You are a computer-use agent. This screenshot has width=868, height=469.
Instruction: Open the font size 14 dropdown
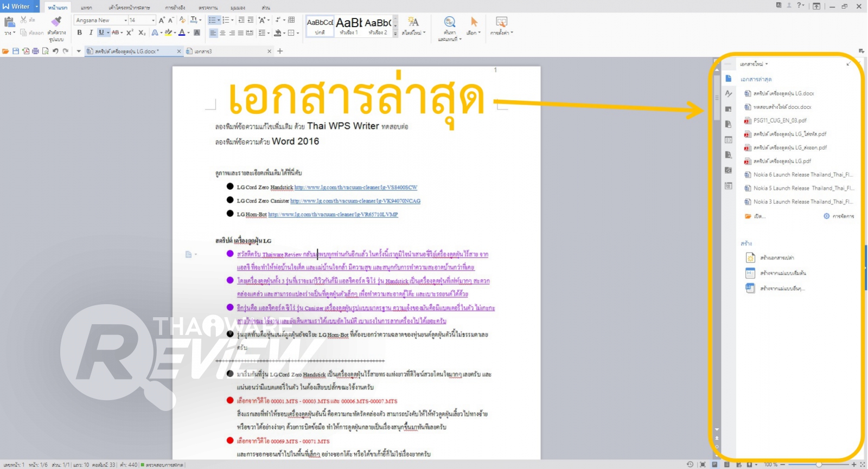coord(154,20)
